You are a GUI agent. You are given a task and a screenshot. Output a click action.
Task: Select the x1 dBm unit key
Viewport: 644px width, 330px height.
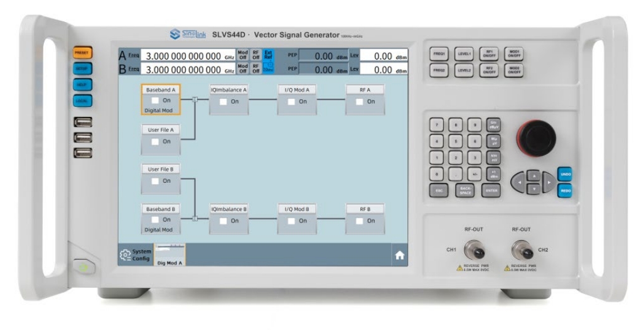(493, 174)
